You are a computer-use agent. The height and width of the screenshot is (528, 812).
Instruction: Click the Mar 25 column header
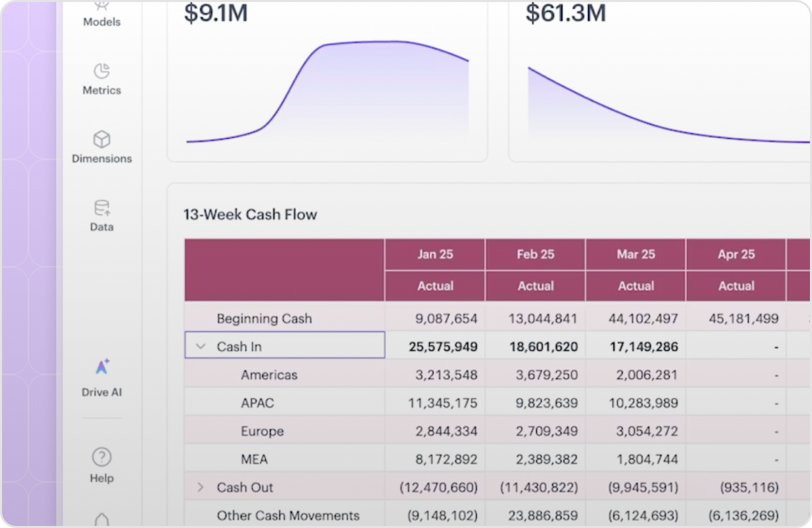pyautogui.click(x=635, y=255)
